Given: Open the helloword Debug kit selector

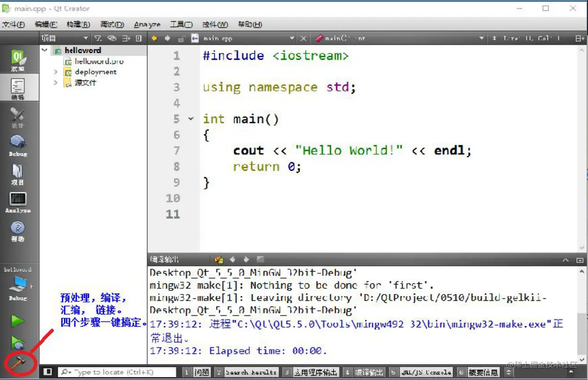Looking at the screenshot, I should click(x=18, y=284).
